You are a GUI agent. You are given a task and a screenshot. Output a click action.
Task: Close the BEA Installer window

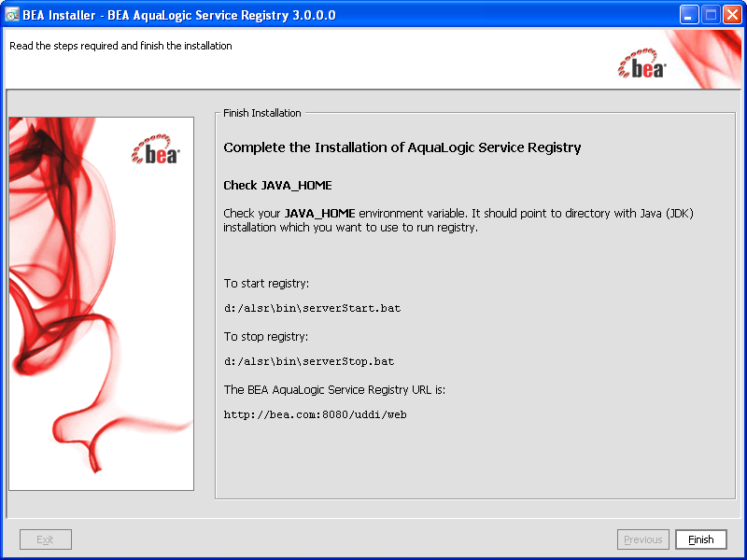(732, 15)
